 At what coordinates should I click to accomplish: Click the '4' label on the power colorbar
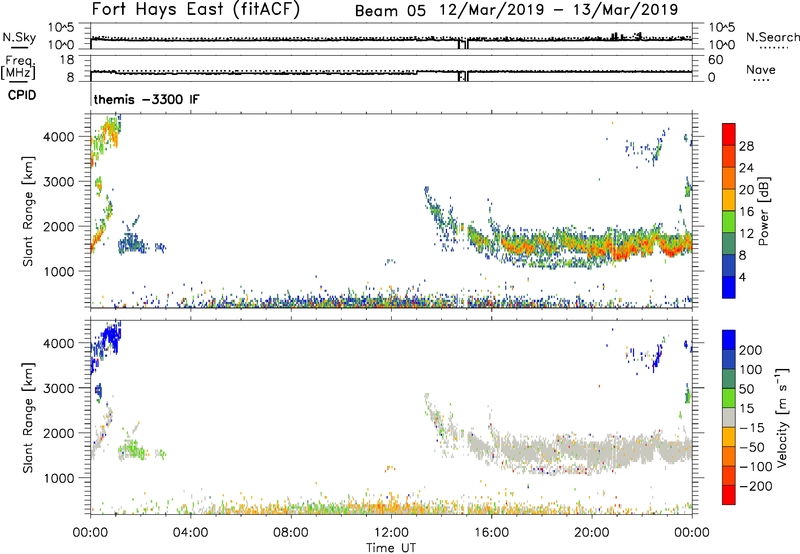pos(742,277)
